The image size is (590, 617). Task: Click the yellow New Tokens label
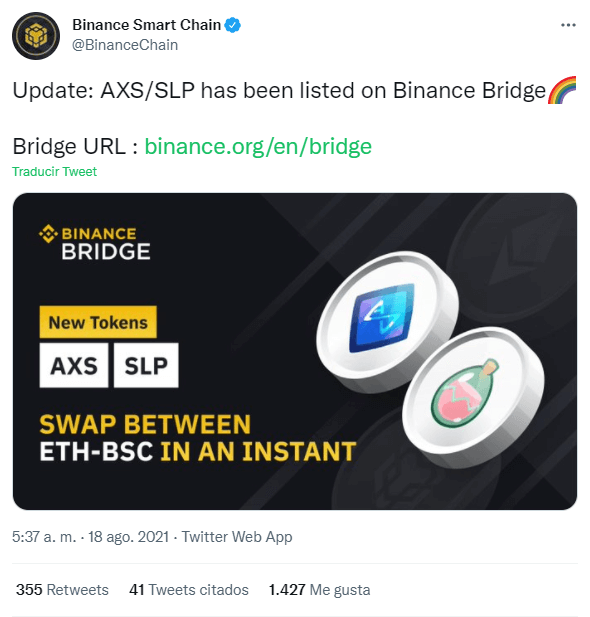coord(98,322)
